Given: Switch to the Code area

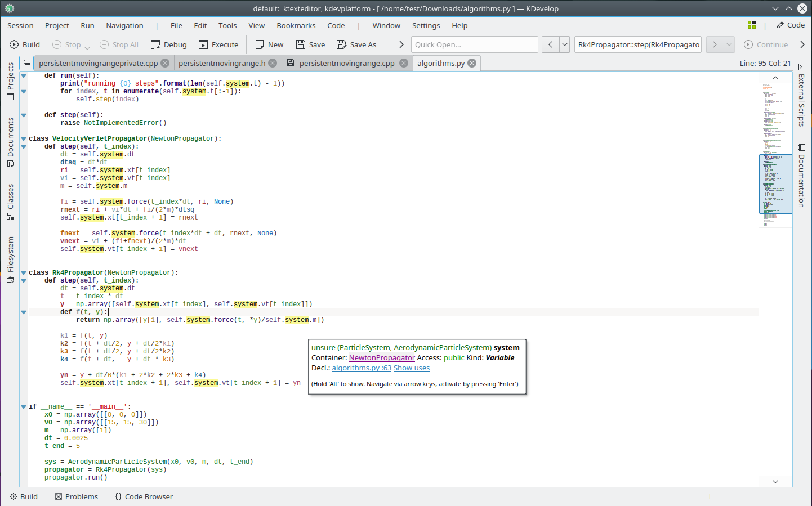Looking at the screenshot, I should 791,25.
